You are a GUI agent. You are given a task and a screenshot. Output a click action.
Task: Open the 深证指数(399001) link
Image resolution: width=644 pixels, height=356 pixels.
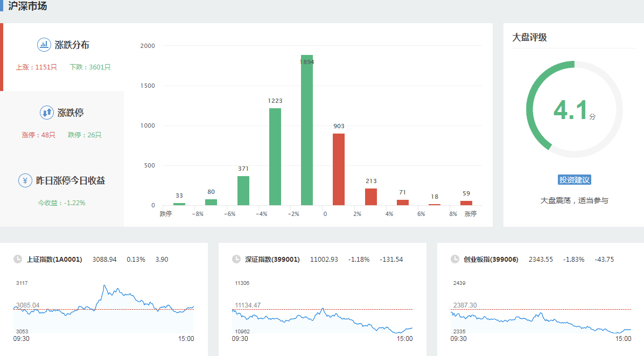(x=272, y=260)
